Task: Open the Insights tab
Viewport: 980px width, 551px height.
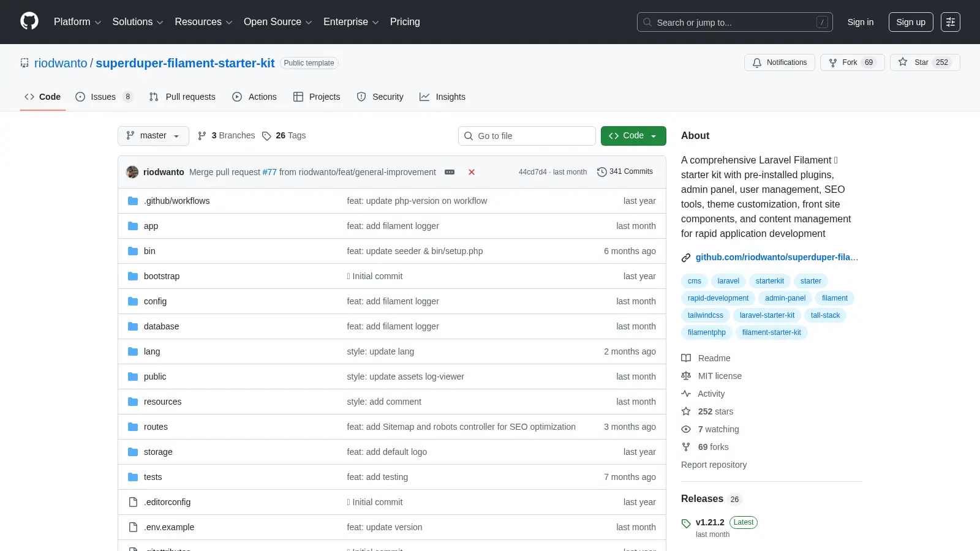Action: point(442,97)
